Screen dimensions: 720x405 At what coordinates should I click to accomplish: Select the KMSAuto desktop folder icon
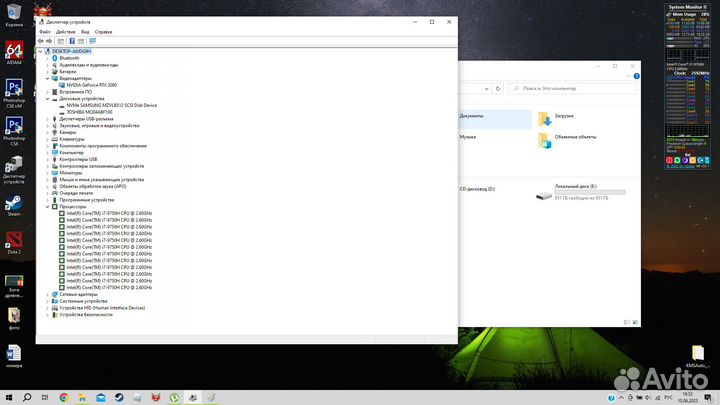(x=698, y=356)
